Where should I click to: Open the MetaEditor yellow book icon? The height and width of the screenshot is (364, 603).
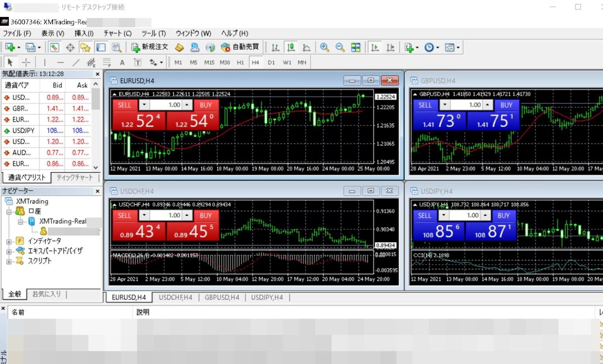179,47
